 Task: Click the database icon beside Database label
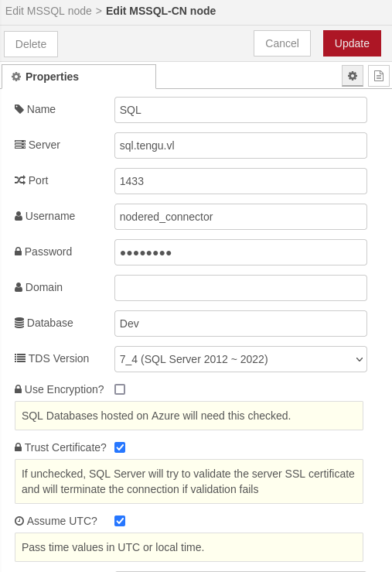19,323
